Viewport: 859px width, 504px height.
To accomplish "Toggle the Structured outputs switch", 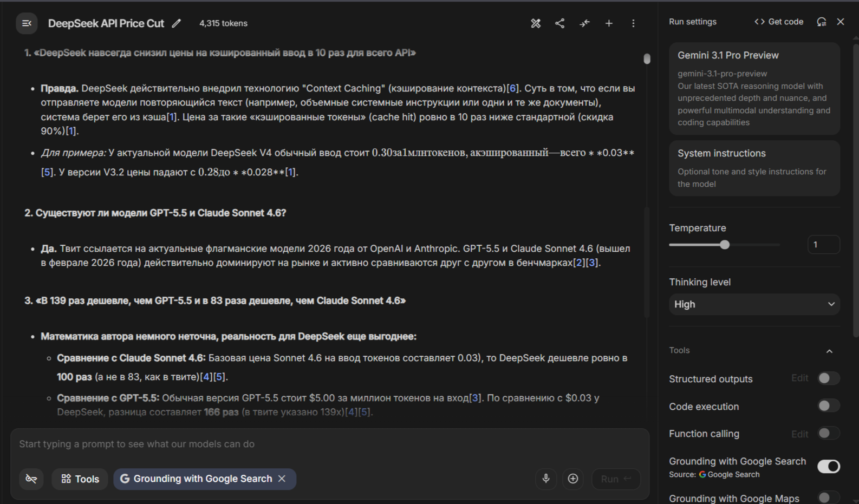I will click(829, 378).
